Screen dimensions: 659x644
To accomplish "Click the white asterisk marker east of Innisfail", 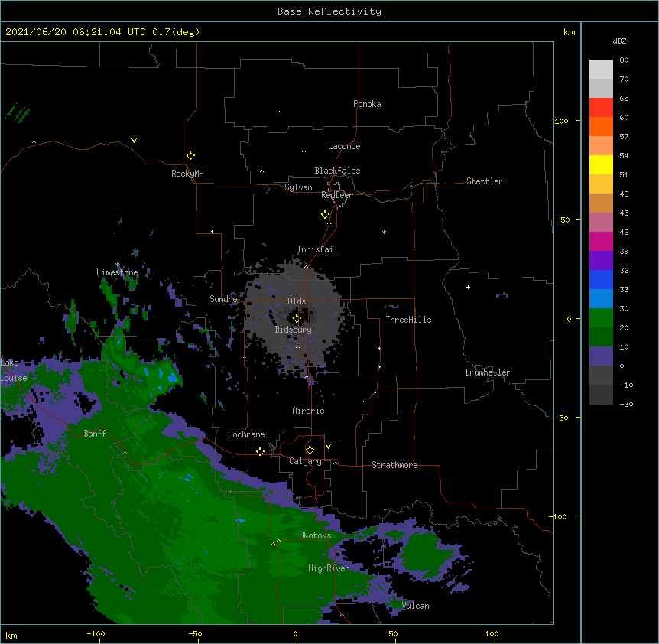I will click(384, 233).
